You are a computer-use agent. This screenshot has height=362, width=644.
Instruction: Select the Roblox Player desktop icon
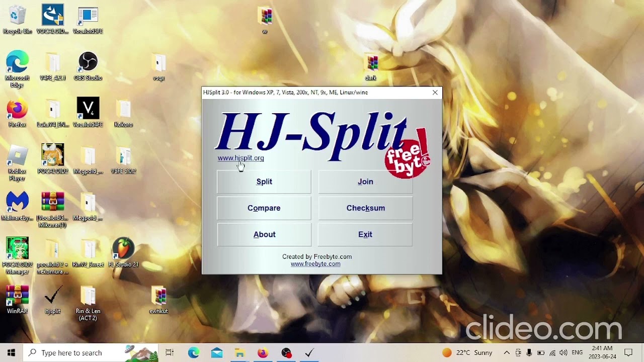click(17, 163)
